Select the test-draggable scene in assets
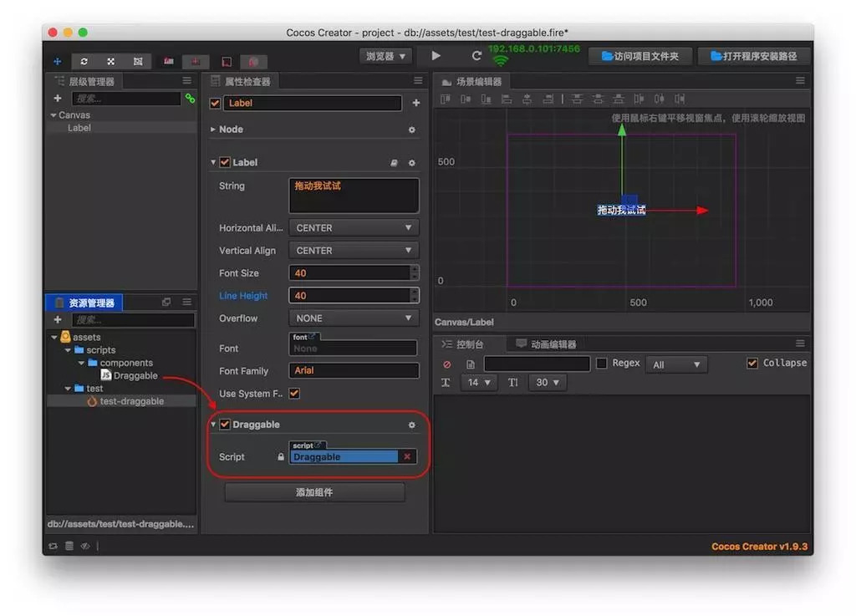856x616 pixels. click(x=131, y=401)
